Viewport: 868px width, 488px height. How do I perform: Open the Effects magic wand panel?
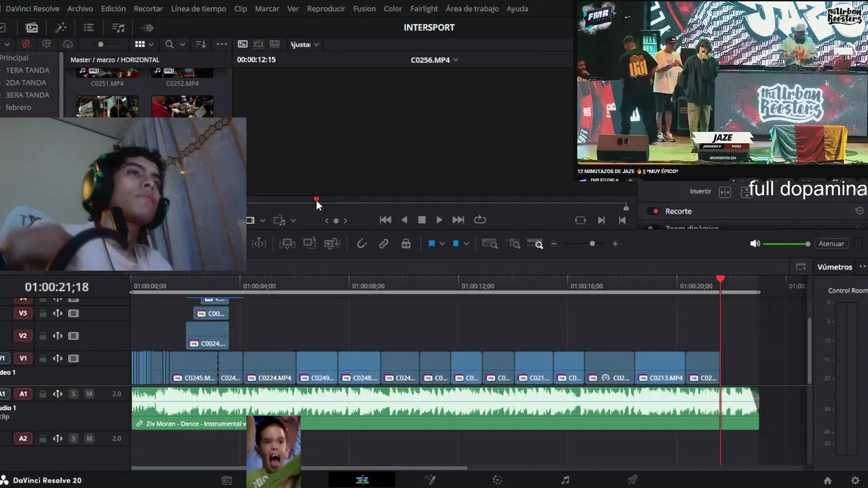tap(60, 28)
